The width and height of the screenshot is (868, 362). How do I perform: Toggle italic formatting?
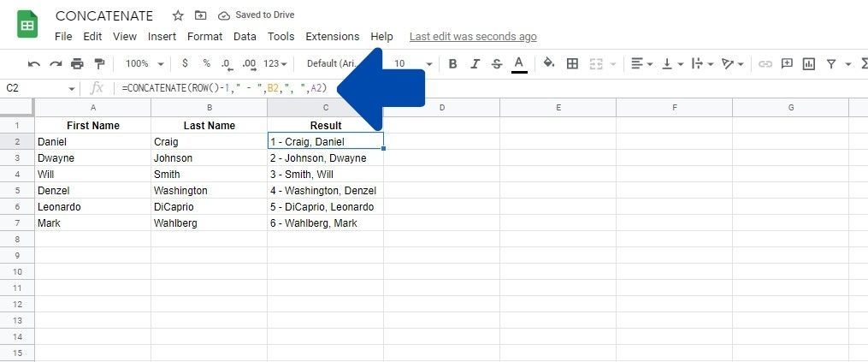[x=475, y=63]
